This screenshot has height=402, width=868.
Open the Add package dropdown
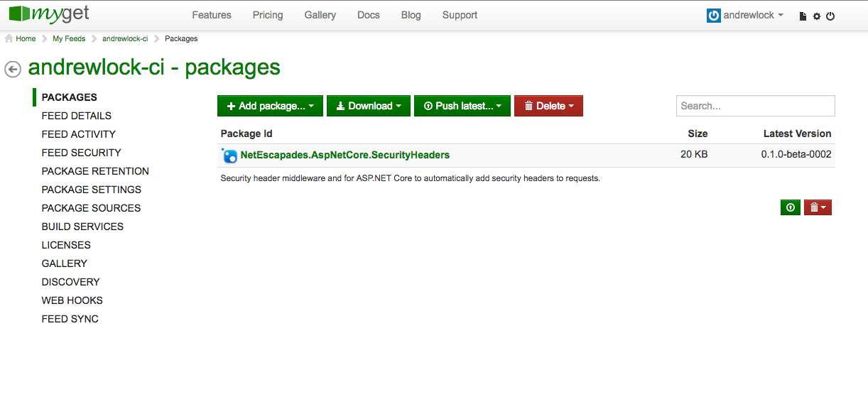tap(270, 106)
